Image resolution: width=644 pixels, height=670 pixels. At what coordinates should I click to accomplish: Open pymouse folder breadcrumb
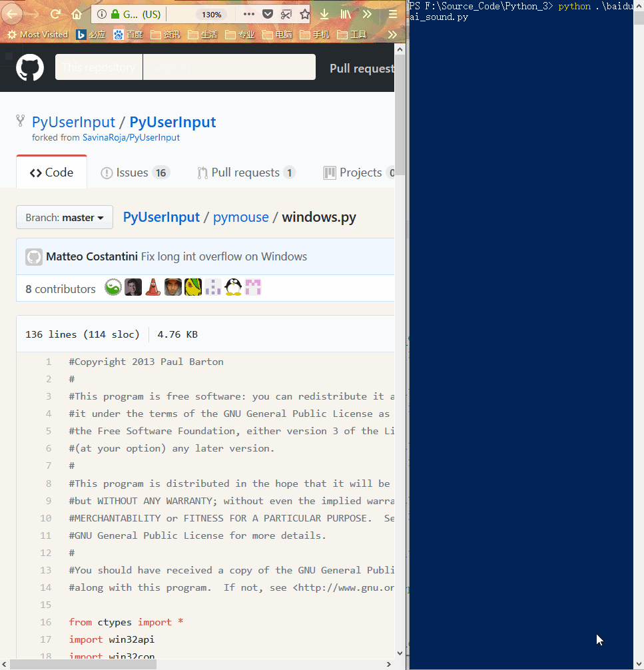point(240,217)
